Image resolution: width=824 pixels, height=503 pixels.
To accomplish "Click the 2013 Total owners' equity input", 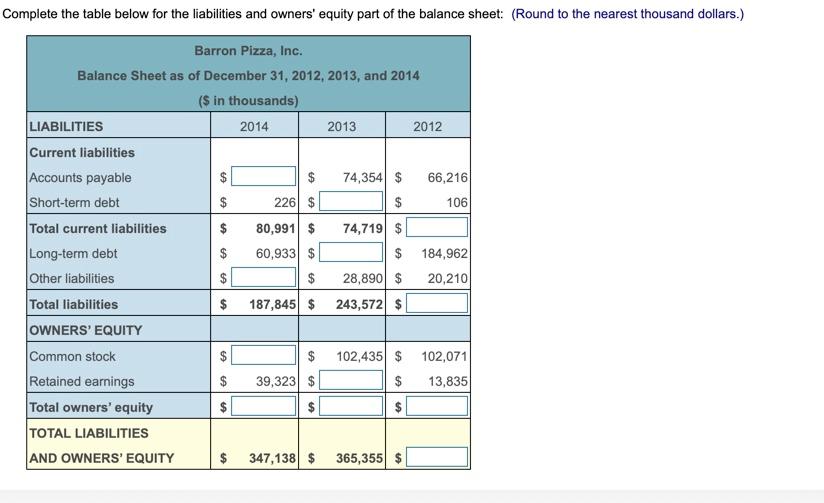I will coord(351,406).
